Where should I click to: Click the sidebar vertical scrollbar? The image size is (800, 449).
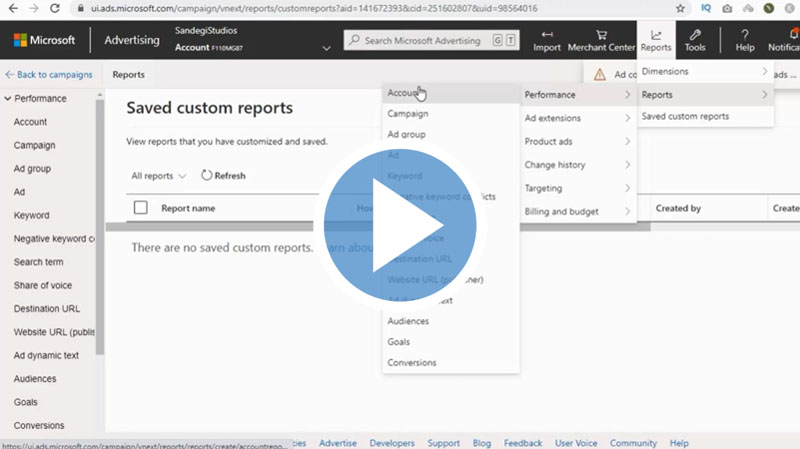pyautogui.click(x=99, y=226)
